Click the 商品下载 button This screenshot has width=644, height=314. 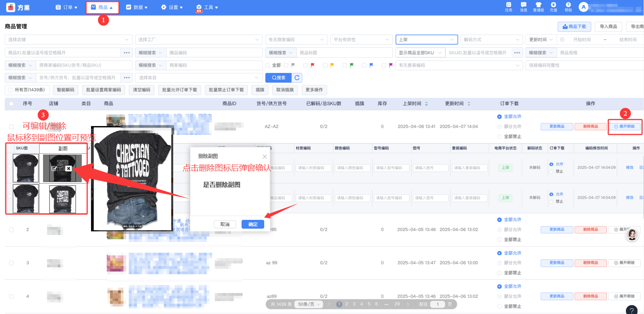pos(574,27)
